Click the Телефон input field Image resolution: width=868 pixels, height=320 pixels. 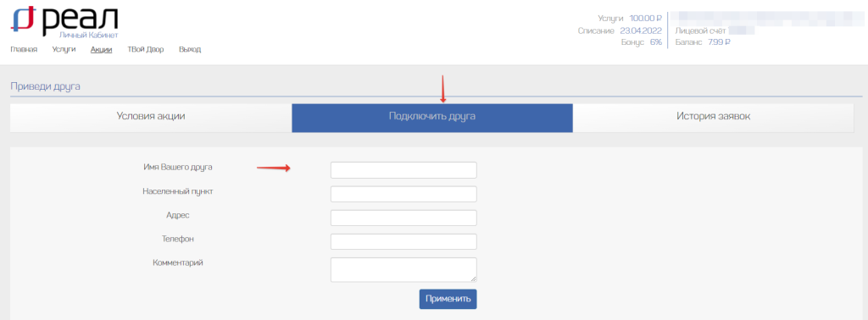click(x=403, y=241)
